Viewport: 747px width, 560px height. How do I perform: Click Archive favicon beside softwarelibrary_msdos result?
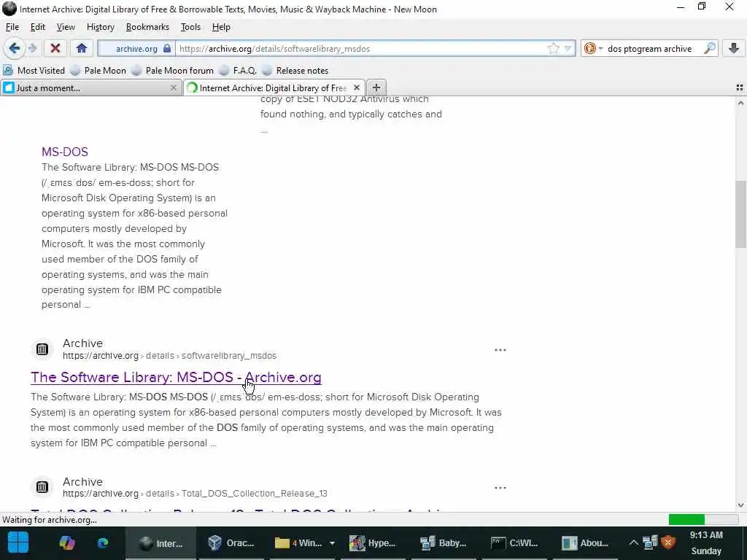(42, 349)
